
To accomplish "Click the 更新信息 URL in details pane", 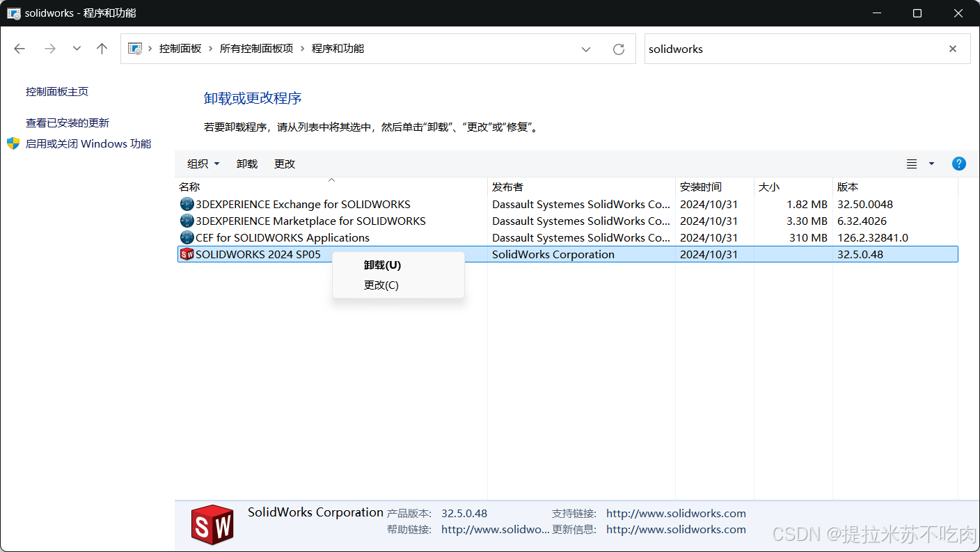I will (x=676, y=530).
